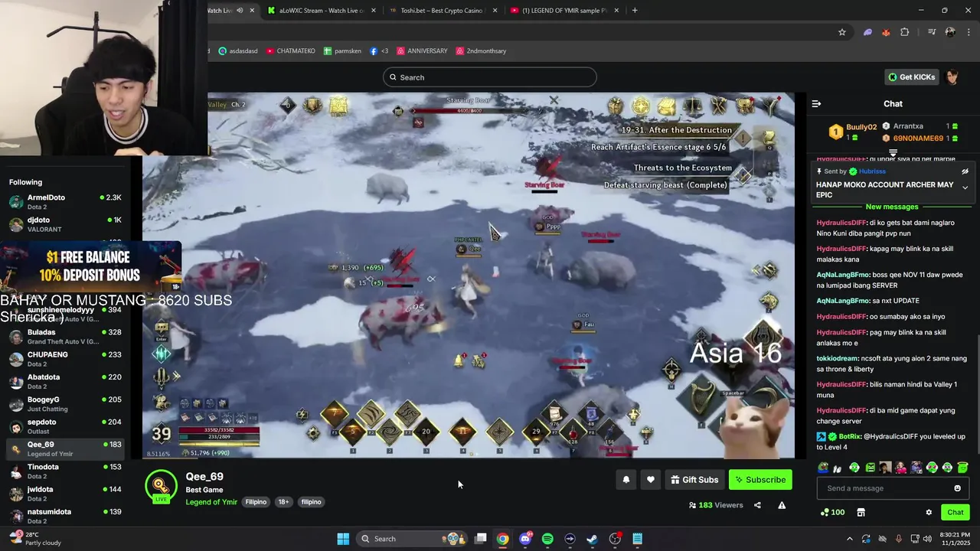Open sepdoto channel in sidebar
The image size is (980, 551).
click(x=65, y=426)
